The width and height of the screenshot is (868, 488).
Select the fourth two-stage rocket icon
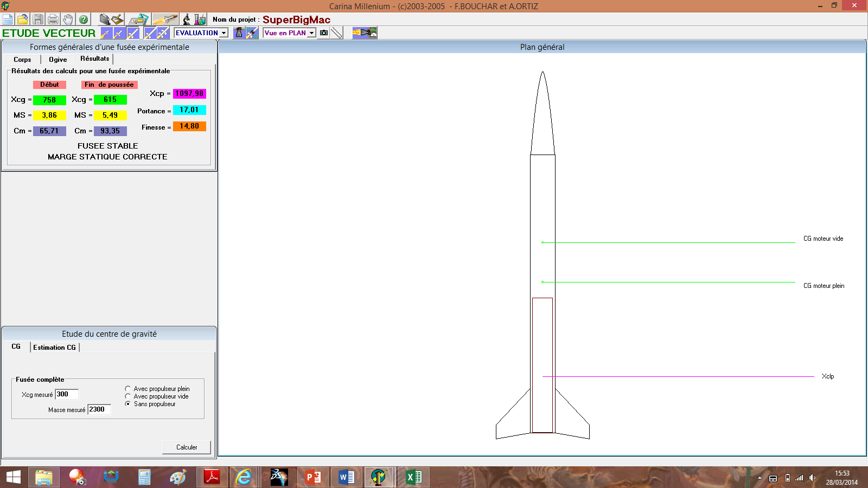click(x=150, y=33)
